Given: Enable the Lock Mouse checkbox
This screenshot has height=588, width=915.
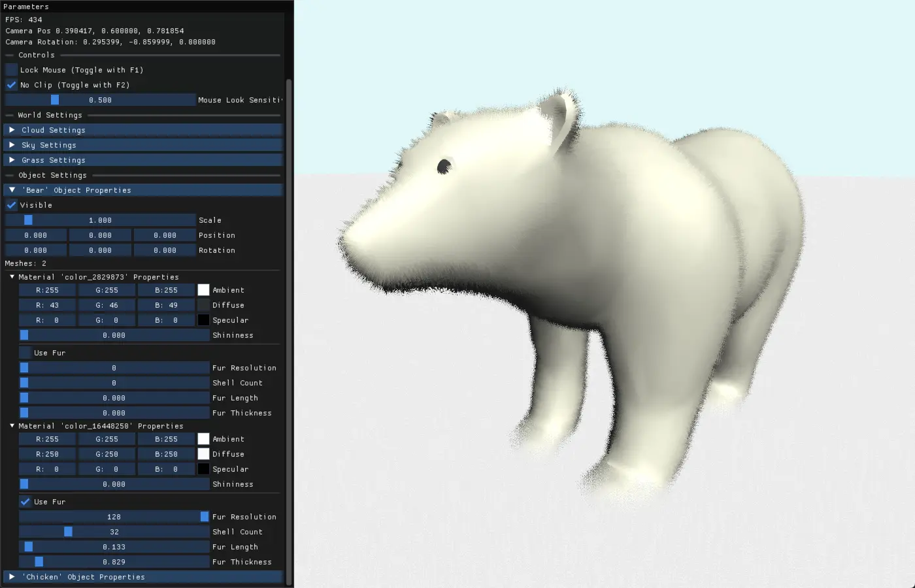Looking at the screenshot, I should tap(11, 70).
